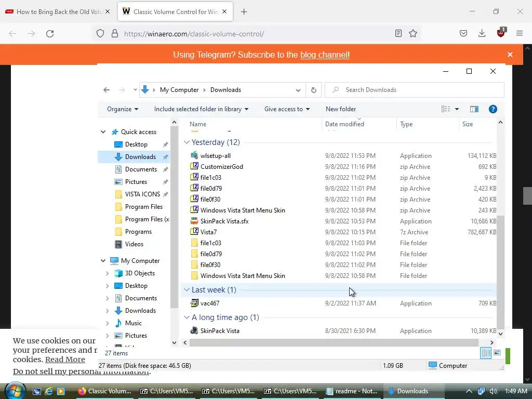Open the uBlock Origin extension icon
The width and height of the screenshot is (532, 399).
(501, 33)
